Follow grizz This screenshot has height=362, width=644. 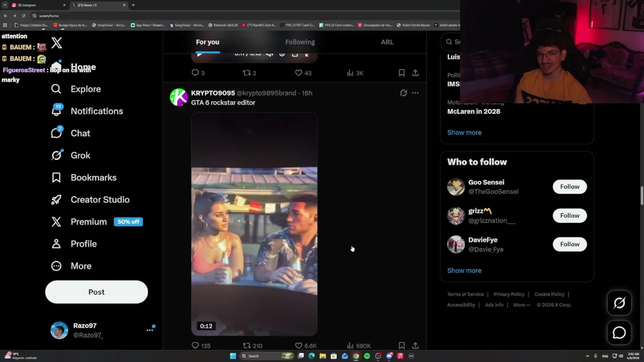[570, 215]
